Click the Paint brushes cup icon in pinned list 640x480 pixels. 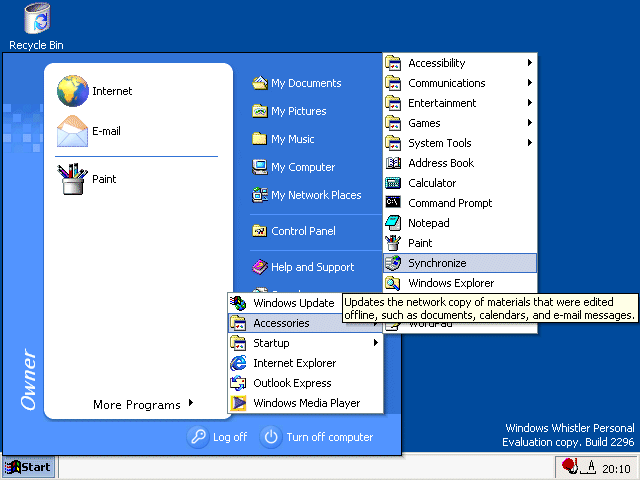click(x=72, y=179)
